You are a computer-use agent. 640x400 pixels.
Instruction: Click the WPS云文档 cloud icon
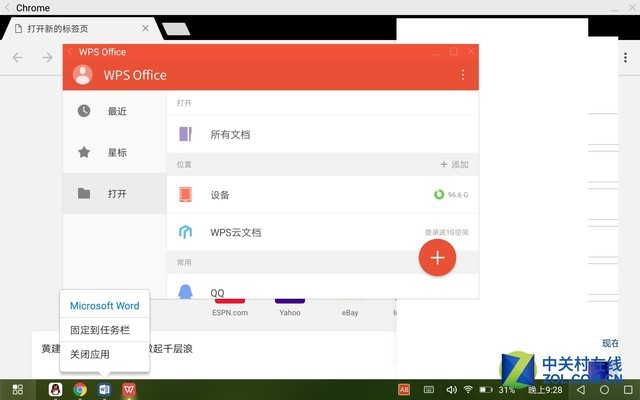coord(185,232)
